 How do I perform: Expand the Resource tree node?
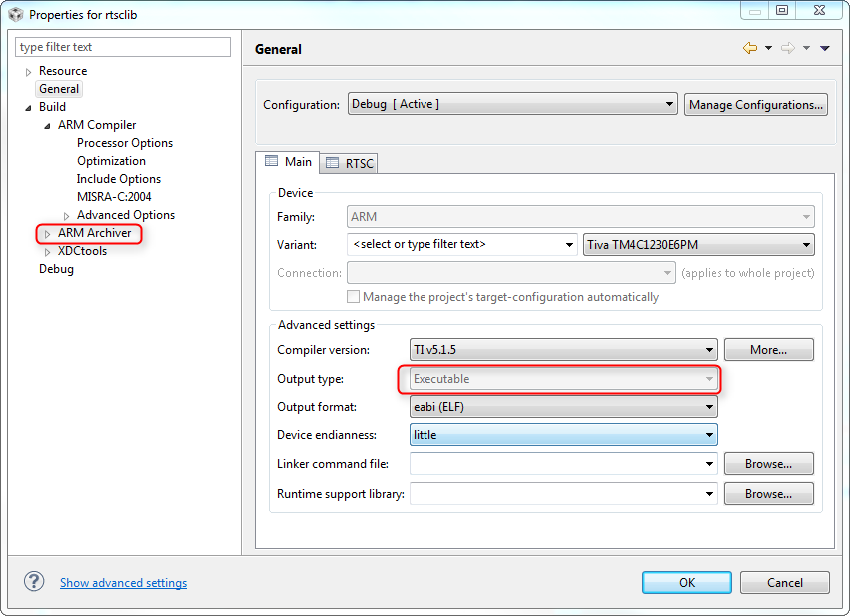point(28,72)
